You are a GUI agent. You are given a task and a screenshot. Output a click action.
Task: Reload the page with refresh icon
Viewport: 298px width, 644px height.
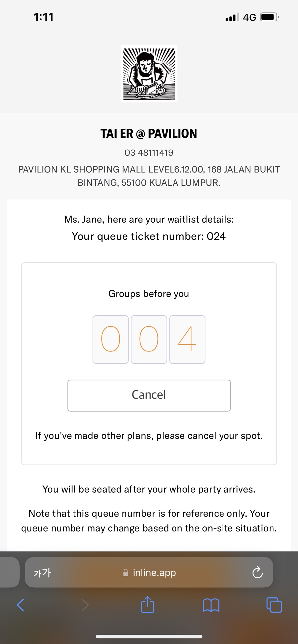click(x=257, y=572)
